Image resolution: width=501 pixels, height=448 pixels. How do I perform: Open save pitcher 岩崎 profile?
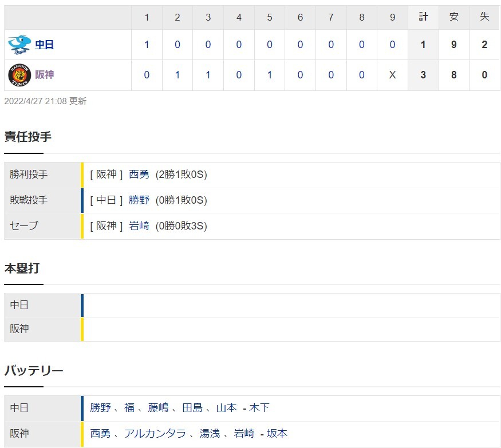click(x=139, y=226)
